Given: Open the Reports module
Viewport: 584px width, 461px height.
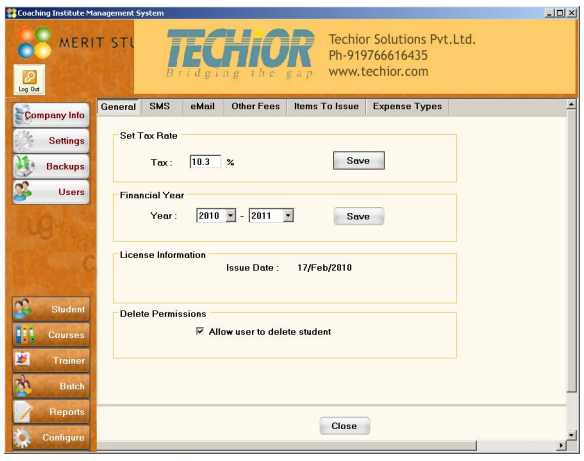Looking at the screenshot, I should coord(51,412).
